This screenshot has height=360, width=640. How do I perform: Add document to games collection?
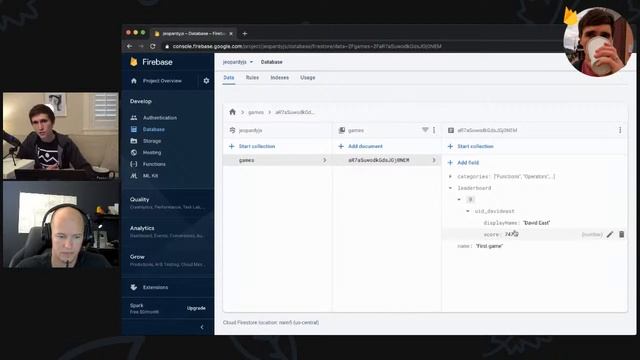[360, 146]
